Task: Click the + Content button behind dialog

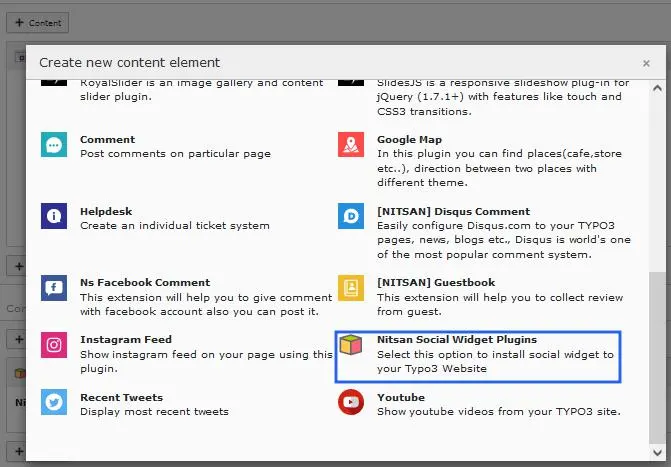Action: click(x=38, y=23)
